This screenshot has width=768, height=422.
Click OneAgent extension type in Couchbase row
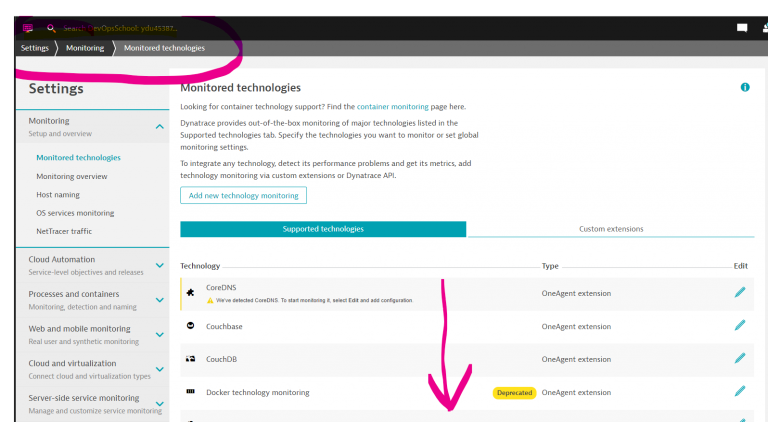point(576,327)
